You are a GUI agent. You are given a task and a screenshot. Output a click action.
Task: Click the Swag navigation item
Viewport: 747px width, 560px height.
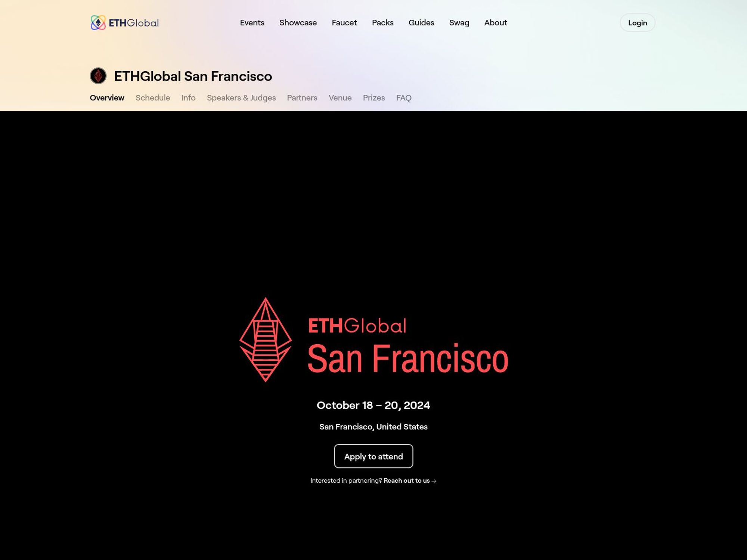(x=459, y=22)
